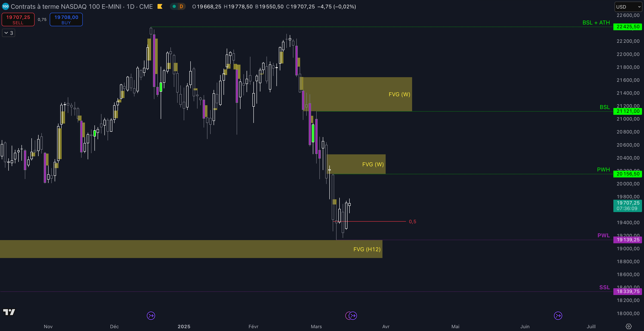Click the chart title Contrats à terme NASDAQ
644x331 pixels.
tap(82, 7)
